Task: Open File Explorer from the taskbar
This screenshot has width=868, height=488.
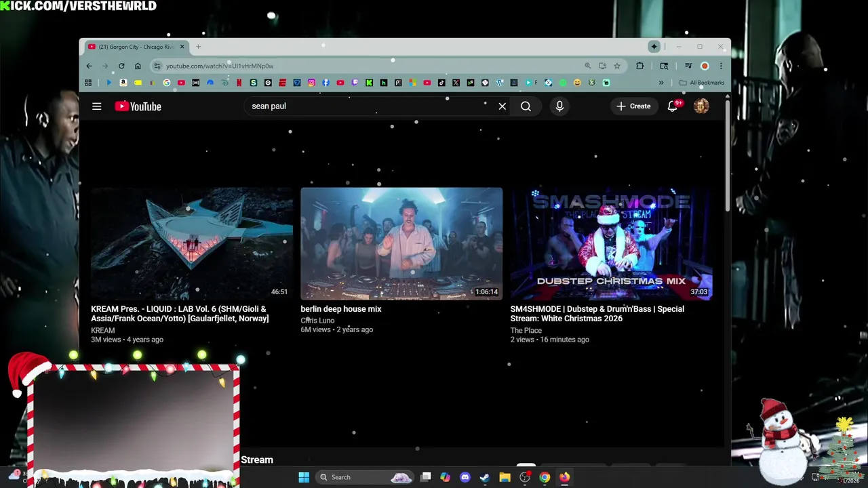Action: click(x=505, y=477)
